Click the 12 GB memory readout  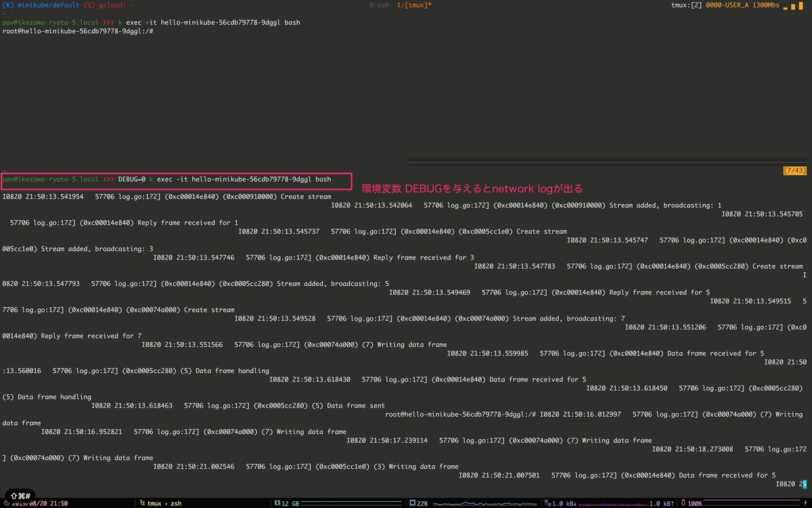pyautogui.click(x=290, y=503)
